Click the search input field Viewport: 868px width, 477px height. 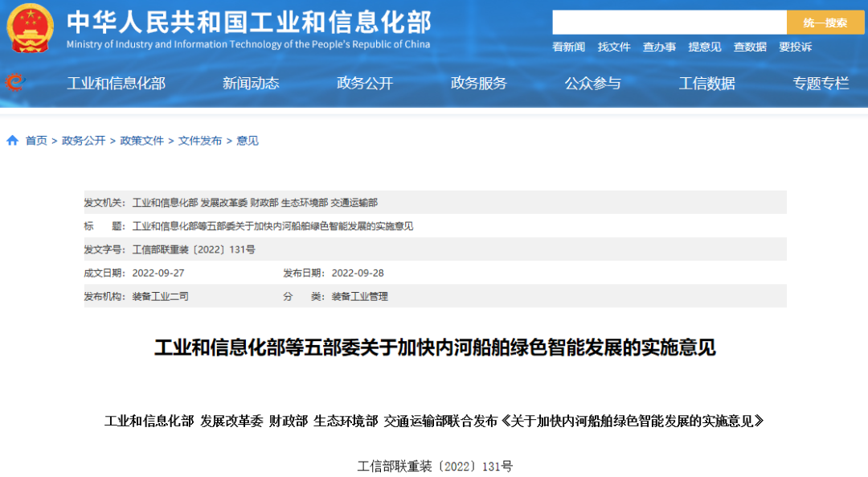tap(669, 23)
